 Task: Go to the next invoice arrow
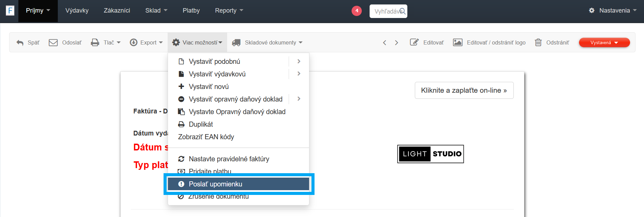click(x=396, y=42)
